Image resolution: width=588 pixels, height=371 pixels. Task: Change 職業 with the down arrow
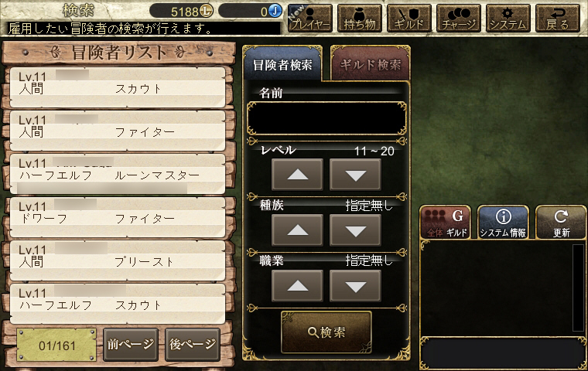[x=355, y=286]
